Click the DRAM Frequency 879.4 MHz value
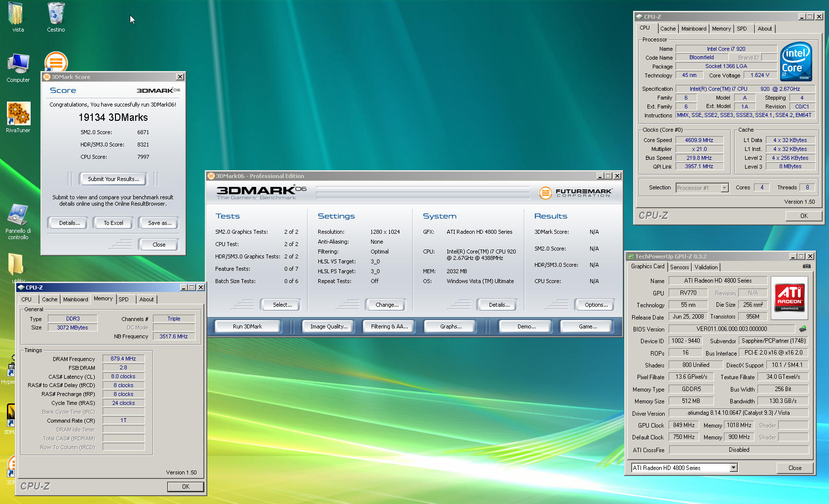The width and height of the screenshot is (829, 504). (x=123, y=359)
